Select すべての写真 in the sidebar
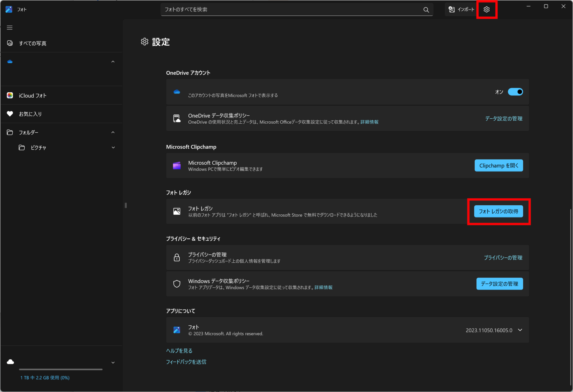Image resolution: width=573 pixels, height=392 pixels. tap(33, 43)
